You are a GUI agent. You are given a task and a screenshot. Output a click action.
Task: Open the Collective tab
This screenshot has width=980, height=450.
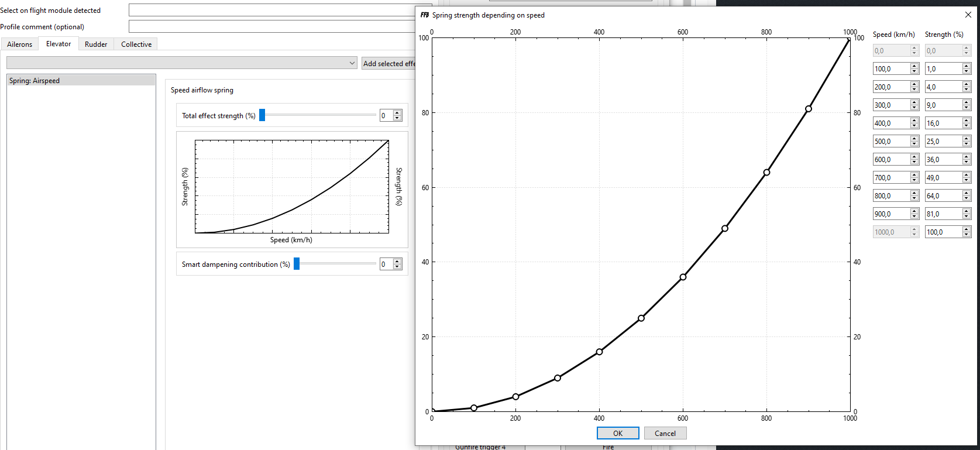(x=136, y=44)
